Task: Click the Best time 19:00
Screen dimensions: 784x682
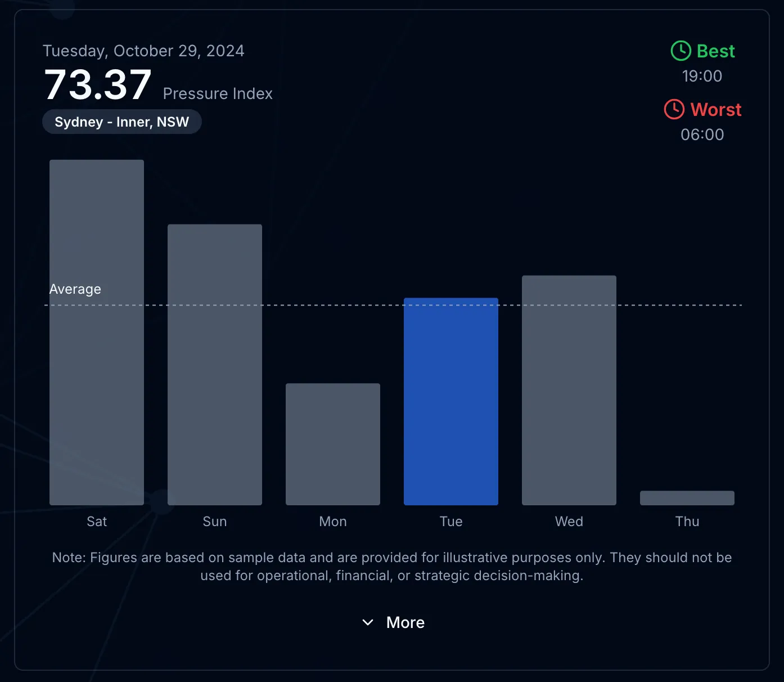Action: pyautogui.click(x=702, y=76)
